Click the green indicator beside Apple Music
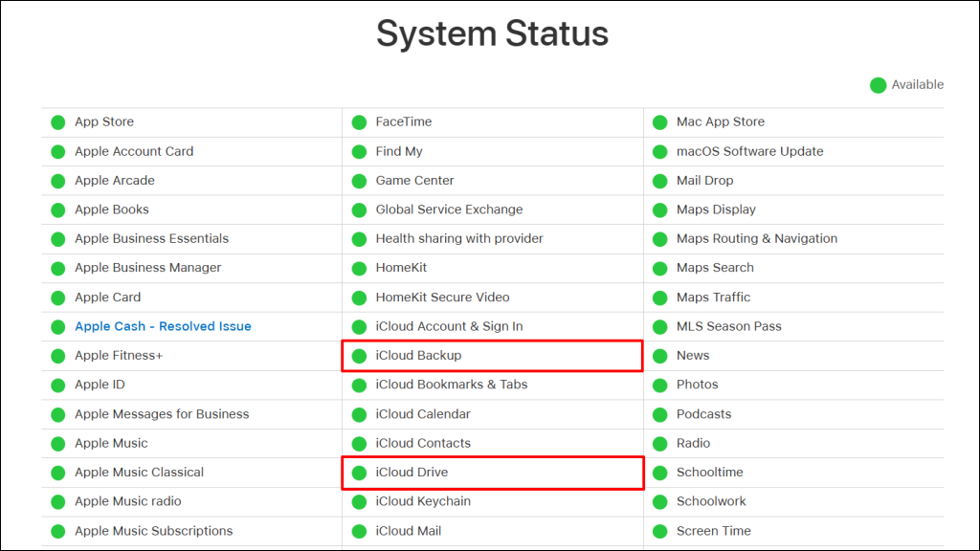Image resolution: width=980 pixels, height=551 pixels. coord(57,442)
